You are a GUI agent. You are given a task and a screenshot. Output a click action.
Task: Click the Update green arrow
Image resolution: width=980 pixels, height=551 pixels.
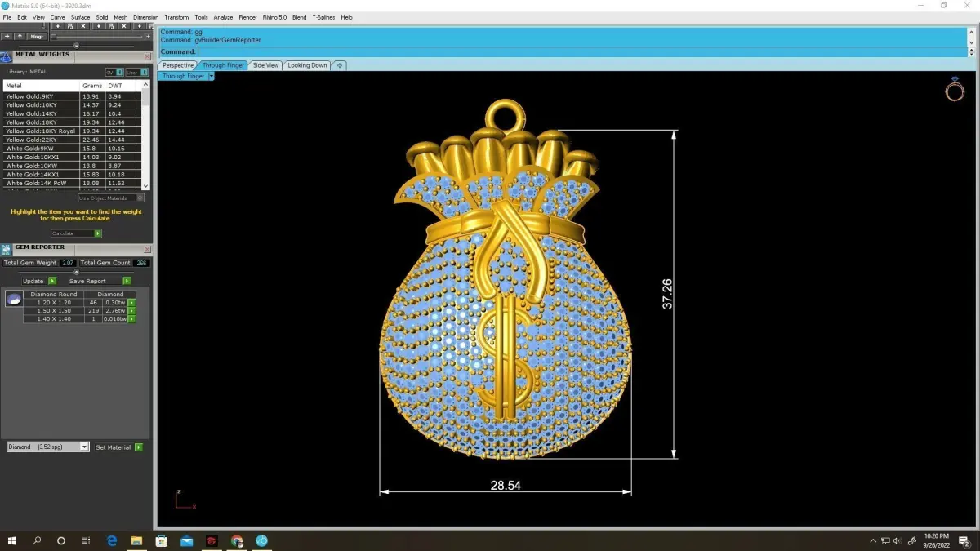(51, 281)
